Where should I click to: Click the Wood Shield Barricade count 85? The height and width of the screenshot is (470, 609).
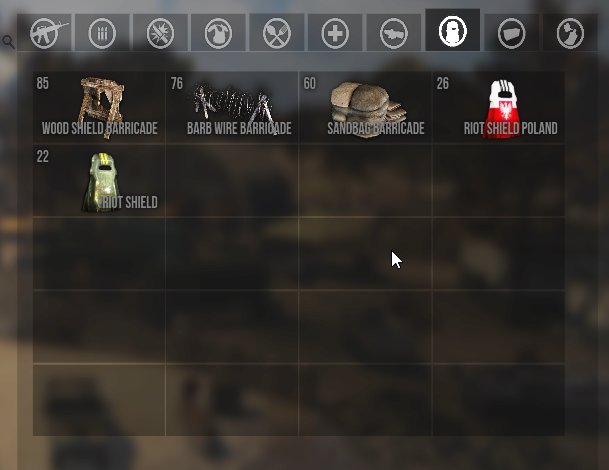[43, 83]
